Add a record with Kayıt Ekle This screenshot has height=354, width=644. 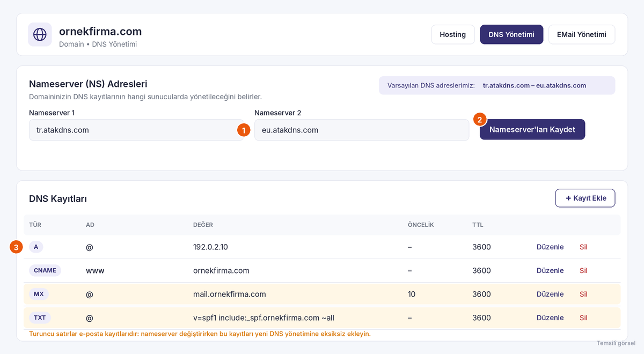pyautogui.click(x=585, y=198)
